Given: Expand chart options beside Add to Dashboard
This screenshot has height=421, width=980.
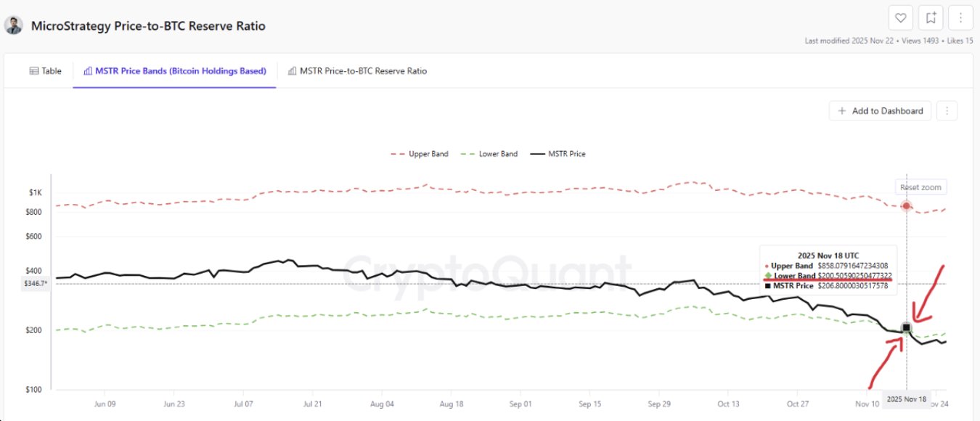Looking at the screenshot, I should (947, 111).
